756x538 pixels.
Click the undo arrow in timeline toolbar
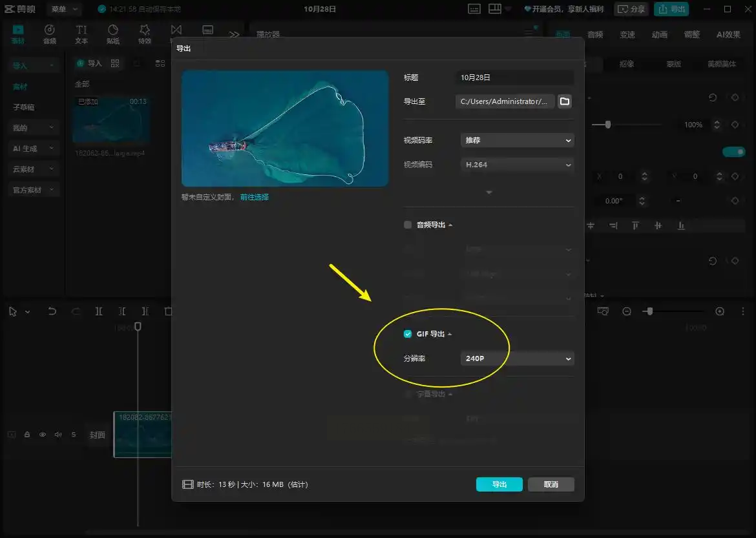(x=52, y=311)
